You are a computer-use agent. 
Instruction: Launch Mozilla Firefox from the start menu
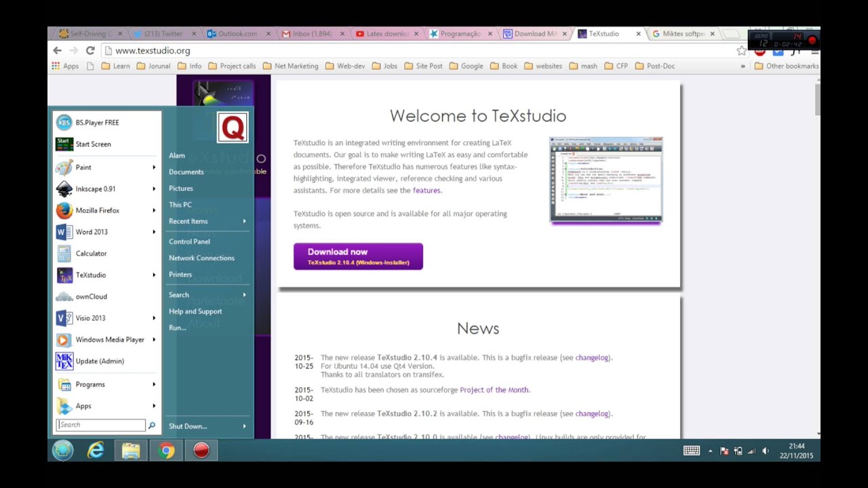coord(106,211)
